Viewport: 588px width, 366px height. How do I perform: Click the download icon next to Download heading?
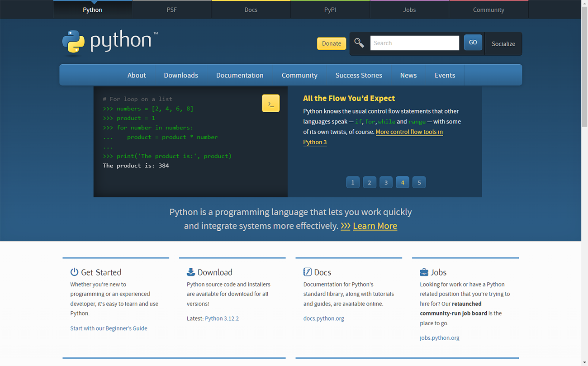[x=190, y=271]
